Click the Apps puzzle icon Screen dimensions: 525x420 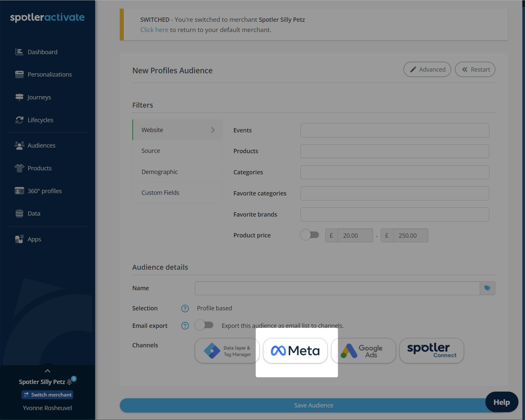point(19,239)
